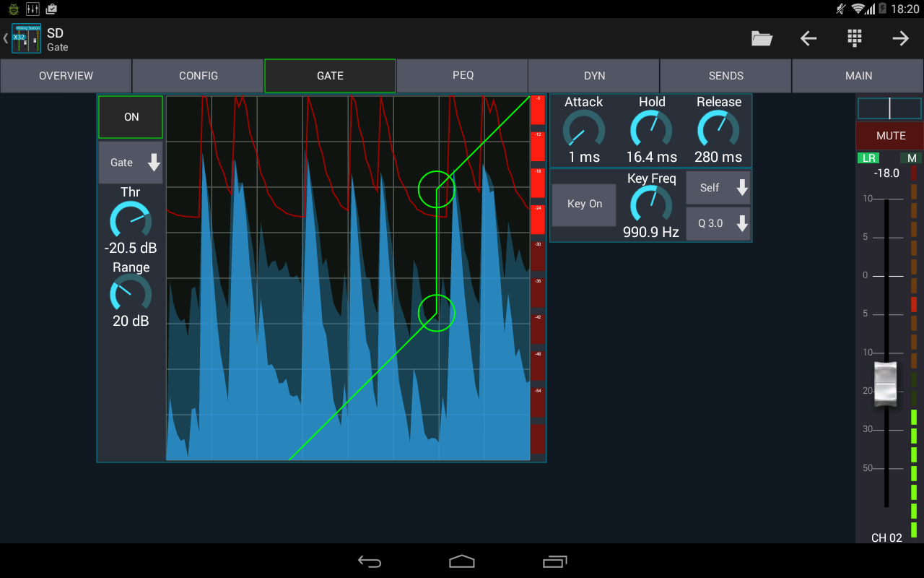Enable the gate ON switch
The width and height of the screenshot is (924, 578).
click(x=130, y=116)
